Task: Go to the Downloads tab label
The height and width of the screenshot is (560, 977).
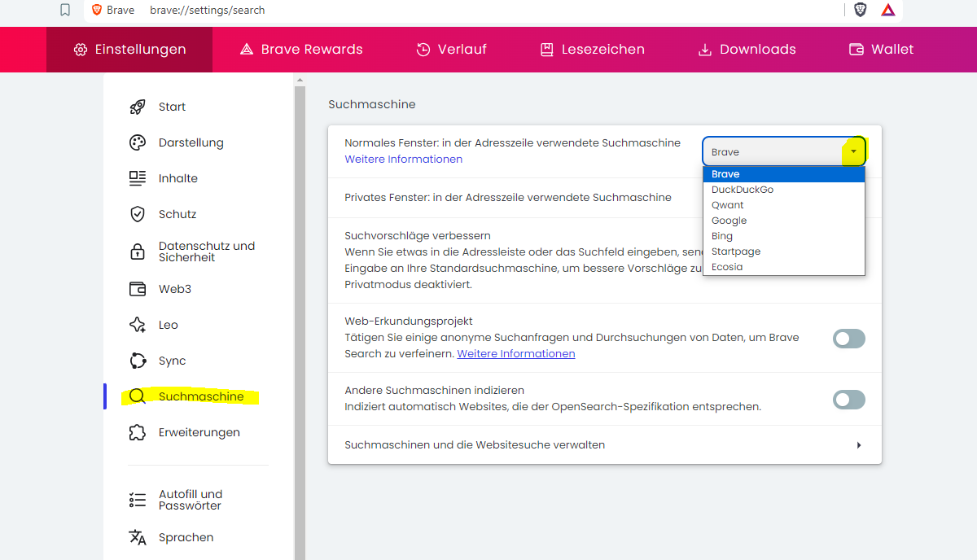Action: click(758, 50)
